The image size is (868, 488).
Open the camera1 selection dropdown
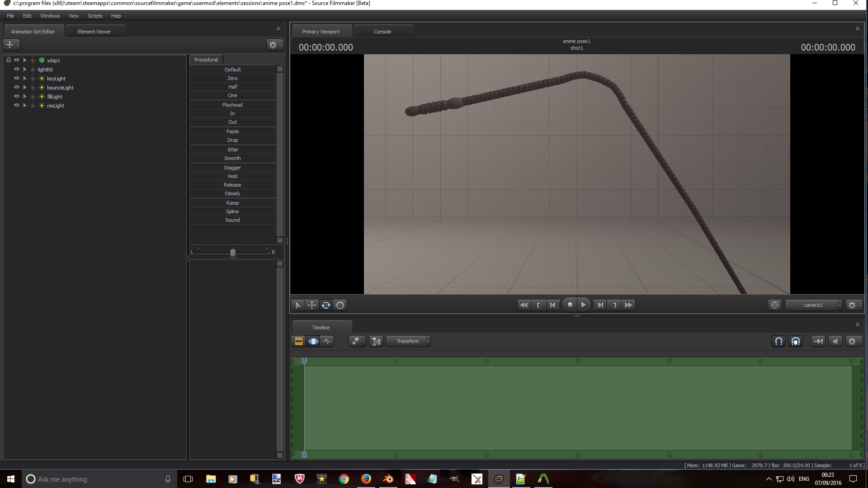(814, 305)
